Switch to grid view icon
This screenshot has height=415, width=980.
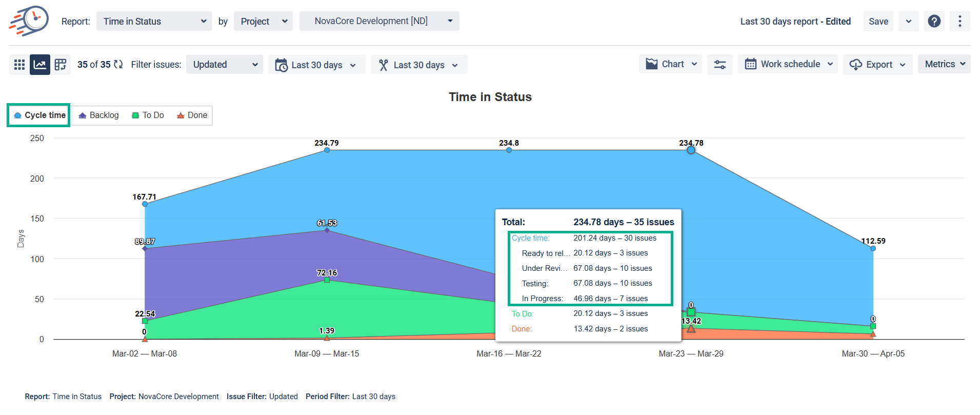click(19, 65)
